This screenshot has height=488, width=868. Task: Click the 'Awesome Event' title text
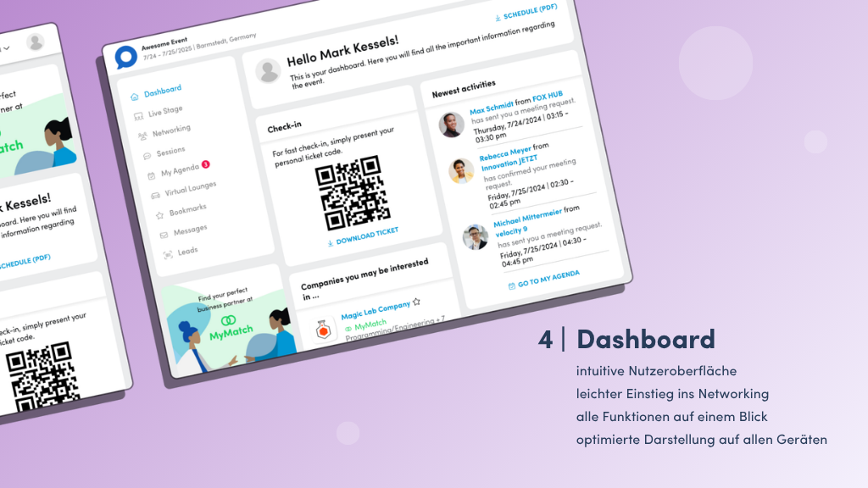point(164,44)
